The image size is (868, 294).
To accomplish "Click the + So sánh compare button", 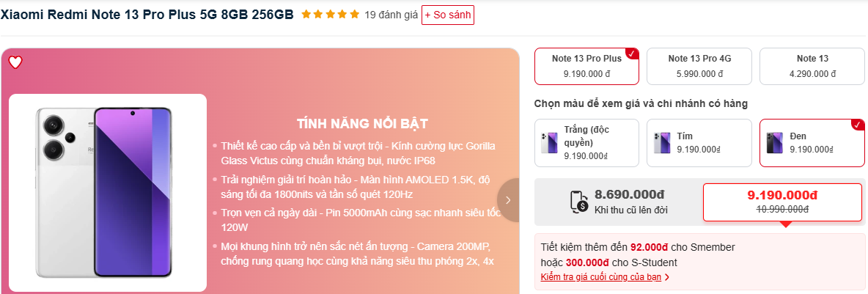I will 448,15.
